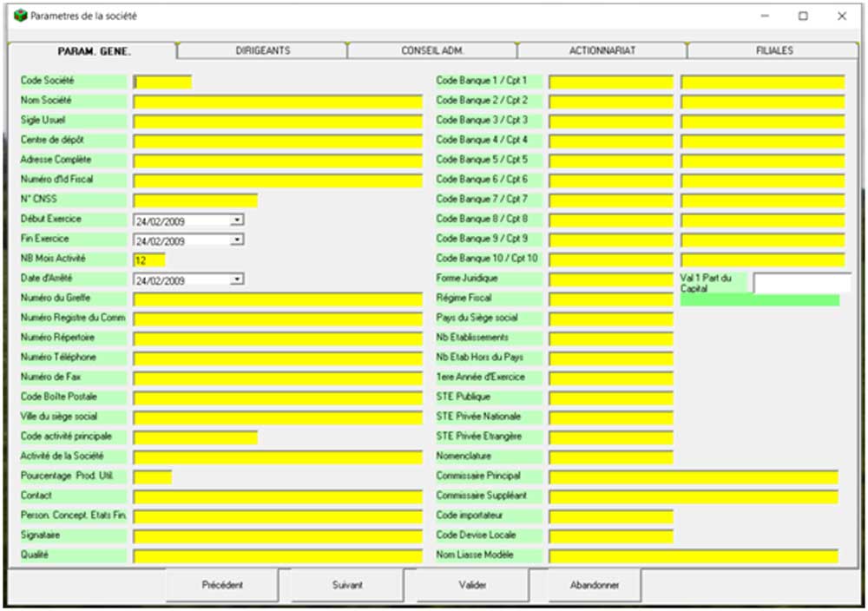This screenshot has width=868, height=611.
Task: Select the NB Mois Activité field
Action: pyautogui.click(x=148, y=260)
